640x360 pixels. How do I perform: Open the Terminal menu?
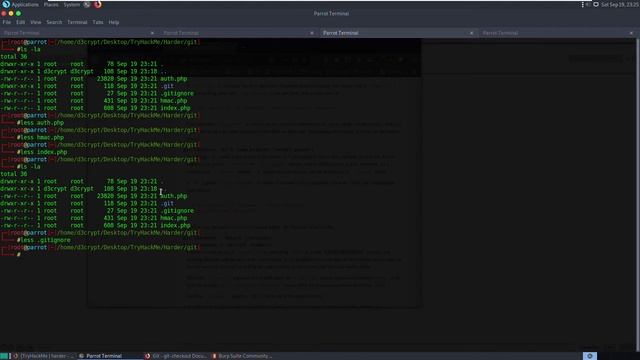click(77, 22)
